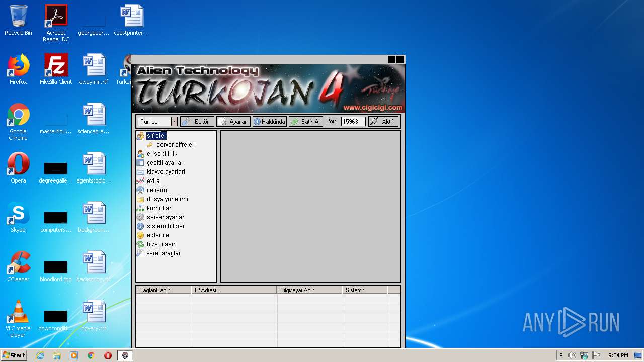The width and height of the screenshot is (644, 362).
Task: Select the Recycle Bin desktop icon
Action: [18, 20]
